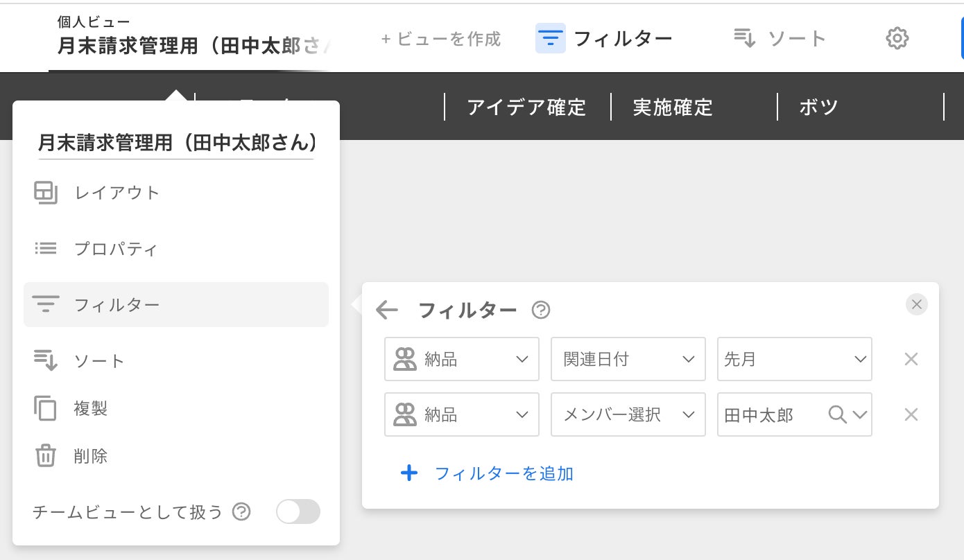This screenshot has width=964, height=560.
Task: Close the filter panel with X
Action: (916, 304)
